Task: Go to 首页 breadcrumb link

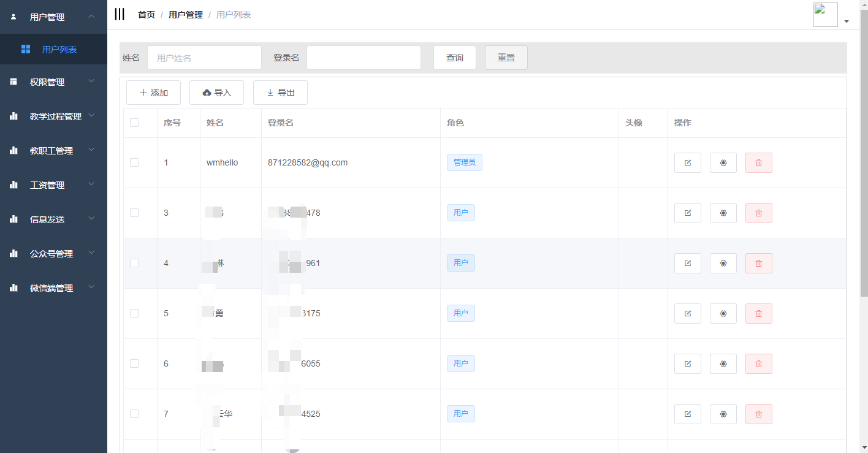Action: [x=147, y=15]
